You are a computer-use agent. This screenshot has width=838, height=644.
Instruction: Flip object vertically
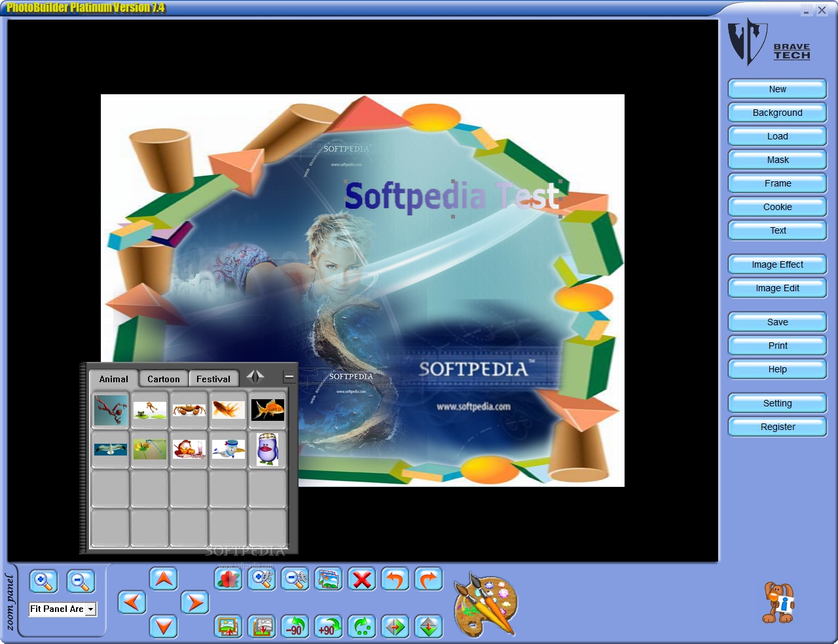click(429, 626)
